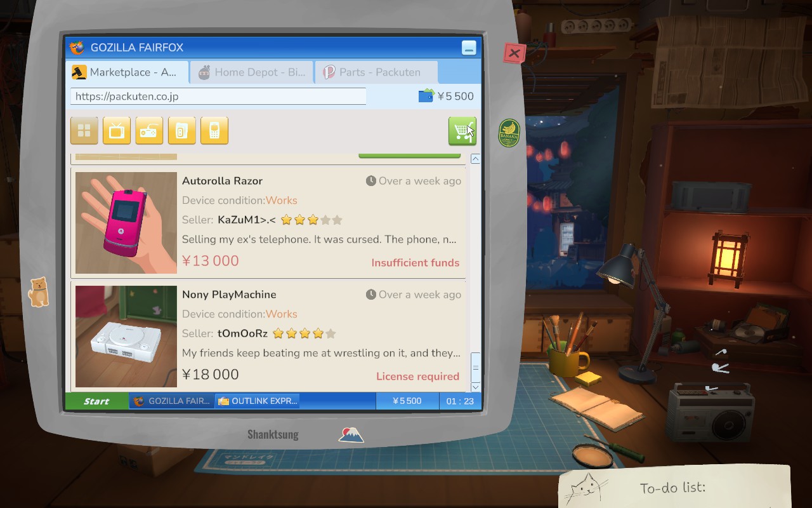Click the taskbar clock showing 01:23
This screenshot has width=812, height=508.
pos(460,401)
